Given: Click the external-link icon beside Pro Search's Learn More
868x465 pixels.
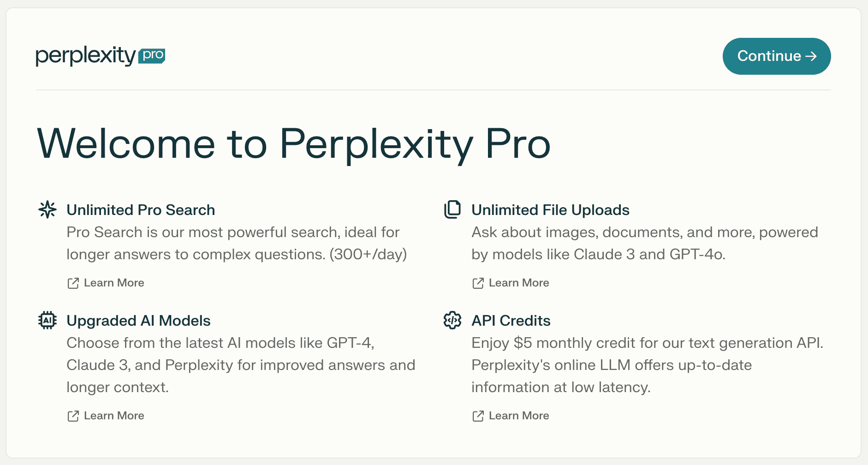Looking at the screenshot, I should click(72, 283).
